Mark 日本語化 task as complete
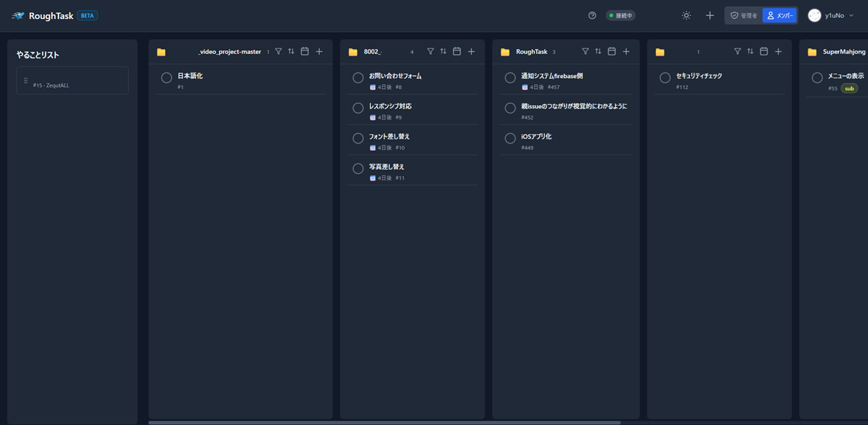Viewport: 868px width, 425px height. pyautogui.click(x=166, y=78)
